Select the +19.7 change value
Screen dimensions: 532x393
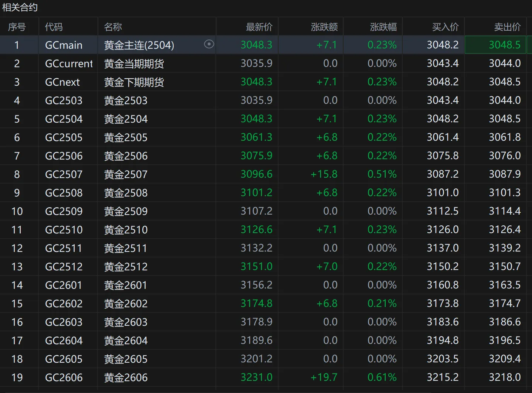tap(324, 377)
